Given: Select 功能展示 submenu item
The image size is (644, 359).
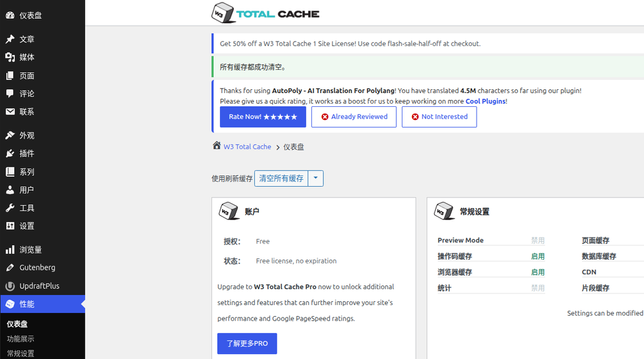Looking at the screenshot, I should pos(21,339).
